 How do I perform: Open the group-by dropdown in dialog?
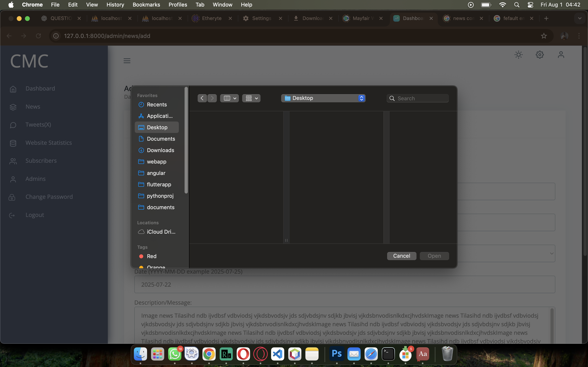point(251,98)
